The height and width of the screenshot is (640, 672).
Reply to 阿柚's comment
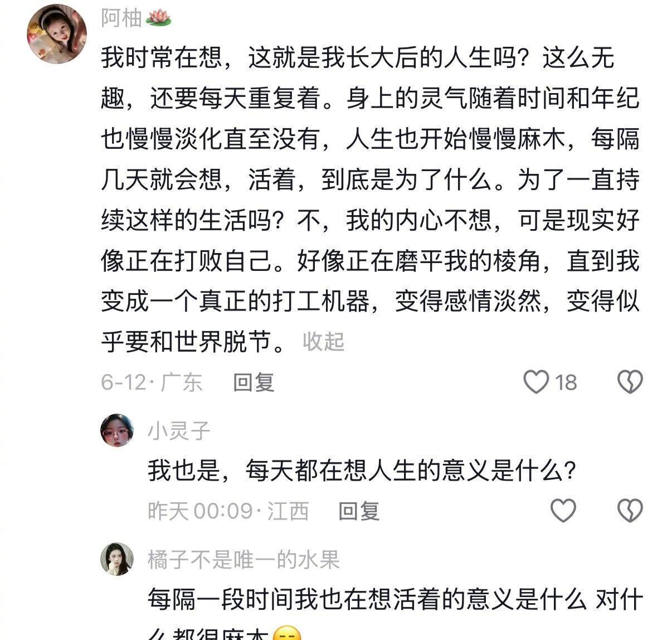tap(254, 382)
